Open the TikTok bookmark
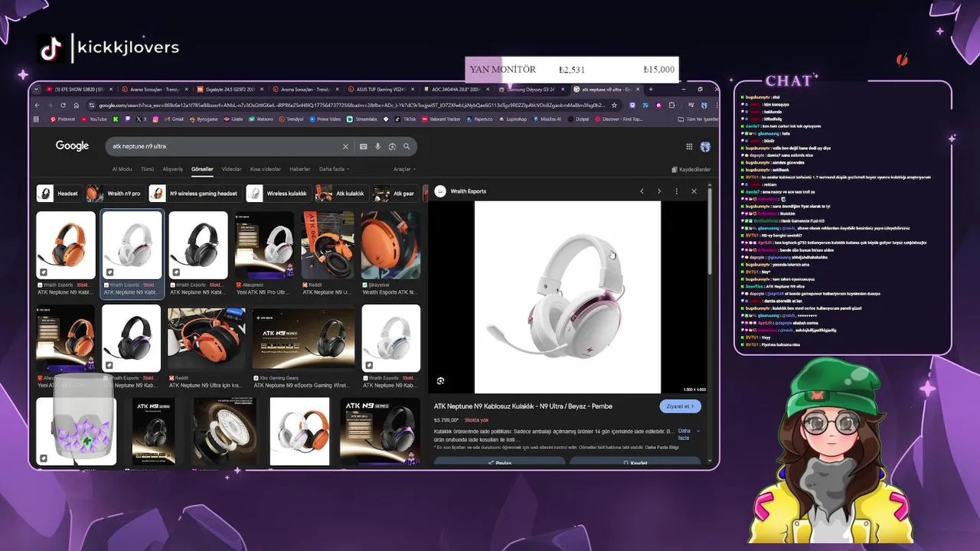Image resolution: width=980 pixels, height=551 pixels. [406, 119]
